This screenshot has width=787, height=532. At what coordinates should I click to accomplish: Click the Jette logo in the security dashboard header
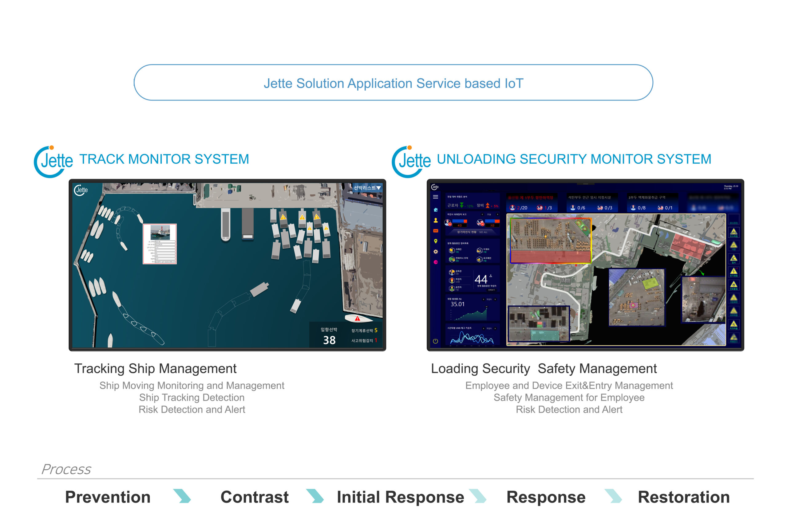pos(435,187)
